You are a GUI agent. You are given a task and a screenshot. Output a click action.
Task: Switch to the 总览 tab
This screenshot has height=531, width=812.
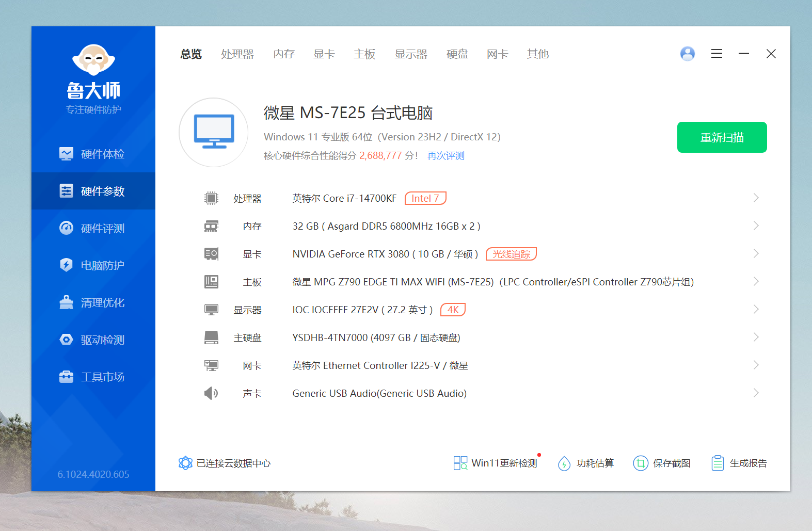tap(191, 54)
